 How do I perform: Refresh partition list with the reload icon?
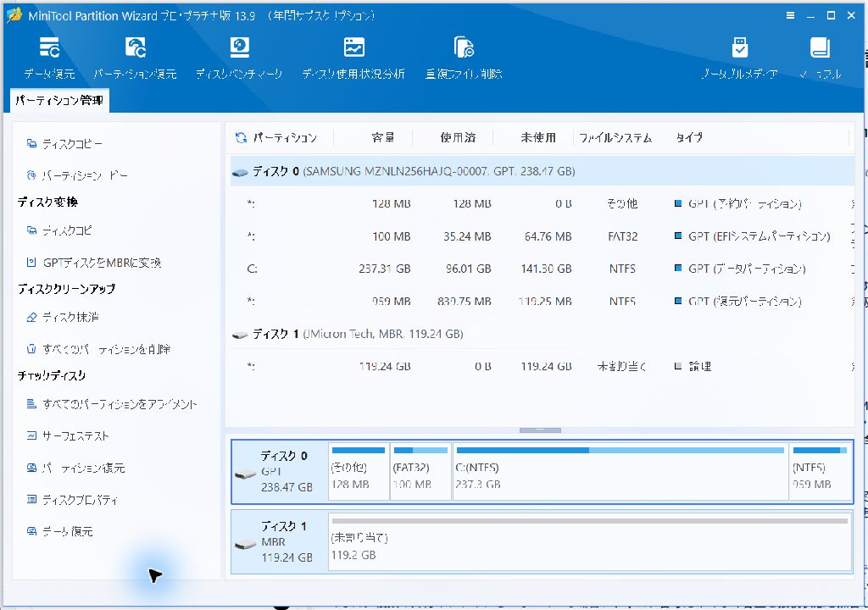coord(241,138)
